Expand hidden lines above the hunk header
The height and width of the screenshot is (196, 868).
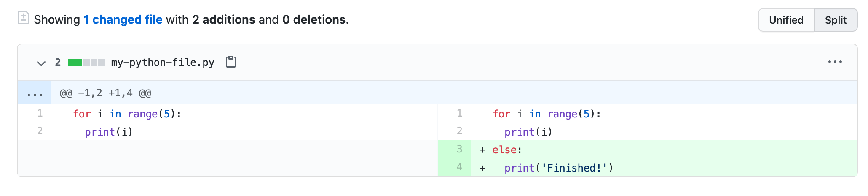[35, 93]
